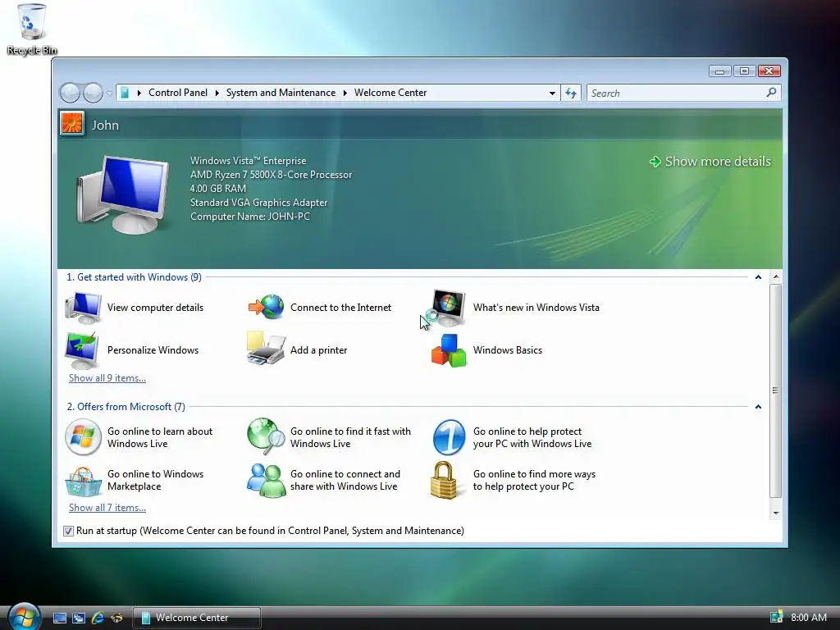Click the Connect to the Internet label
840x630 pixels.
tap(340, 308)
